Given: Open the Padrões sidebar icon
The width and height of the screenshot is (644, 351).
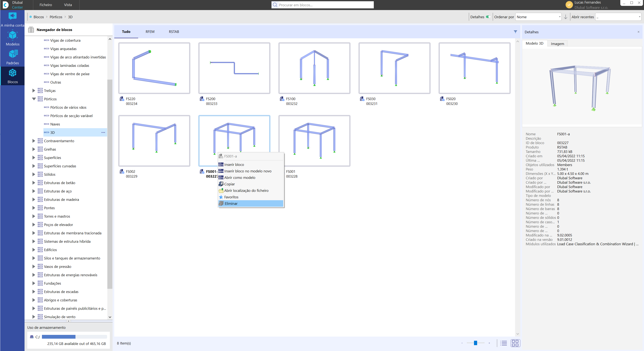Looking at the screenshot, I should [x=13, y=57].
